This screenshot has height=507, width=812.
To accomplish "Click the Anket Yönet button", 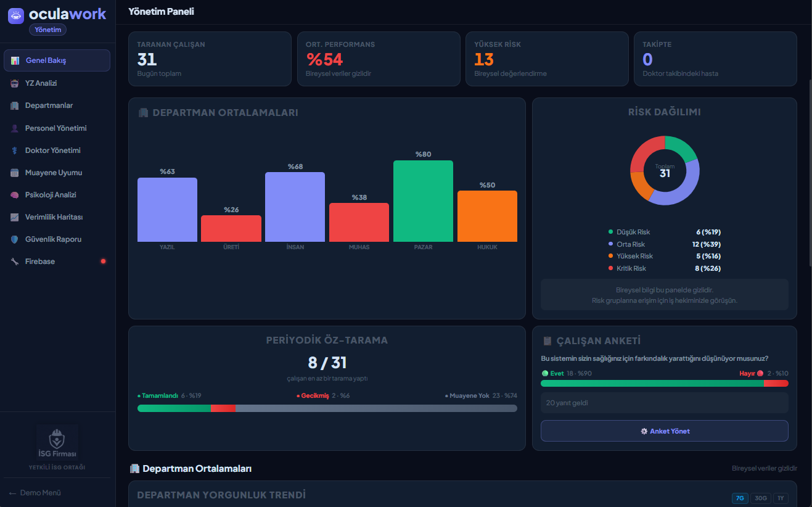I will 665,431.
